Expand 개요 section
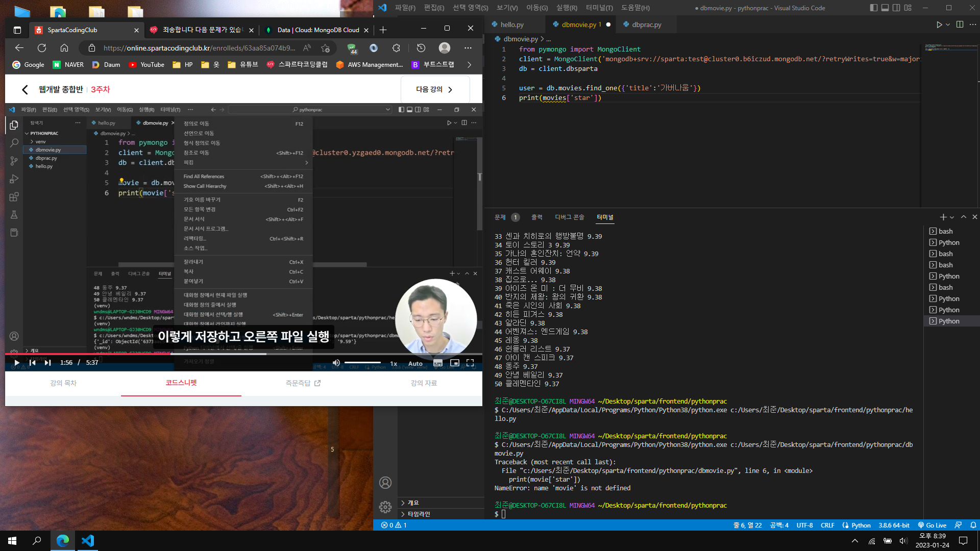Image resolution: width=980 pixels, height=551 pixels. (x=441, y=503)
